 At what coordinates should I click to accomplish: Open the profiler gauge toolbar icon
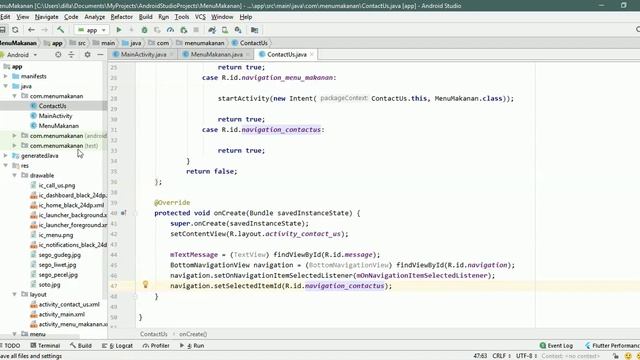point(170,30)
